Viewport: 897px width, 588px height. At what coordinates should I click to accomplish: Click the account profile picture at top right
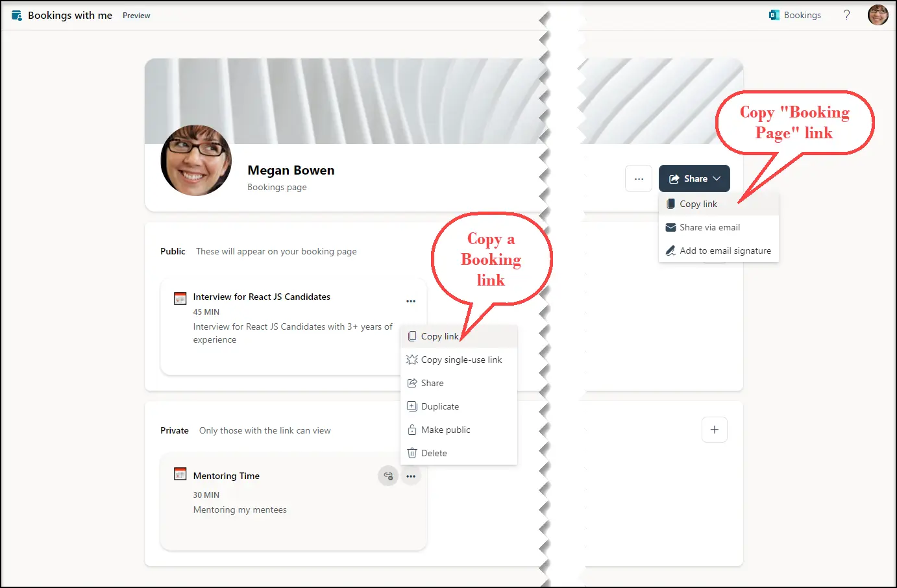coord(878,15)
